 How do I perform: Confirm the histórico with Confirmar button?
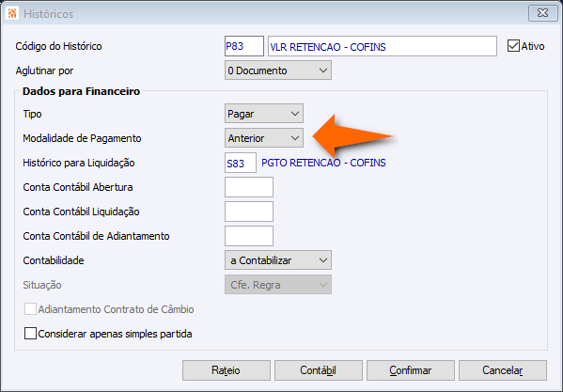click(x=411, y=370)
